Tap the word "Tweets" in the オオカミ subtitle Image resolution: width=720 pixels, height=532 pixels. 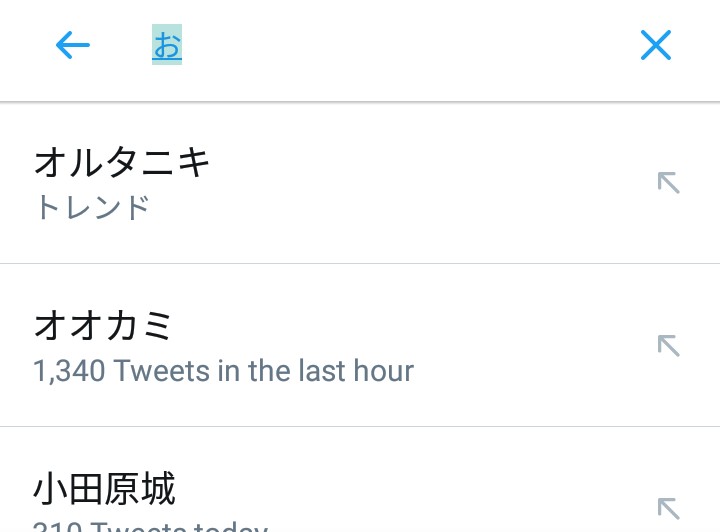point(161,371)
